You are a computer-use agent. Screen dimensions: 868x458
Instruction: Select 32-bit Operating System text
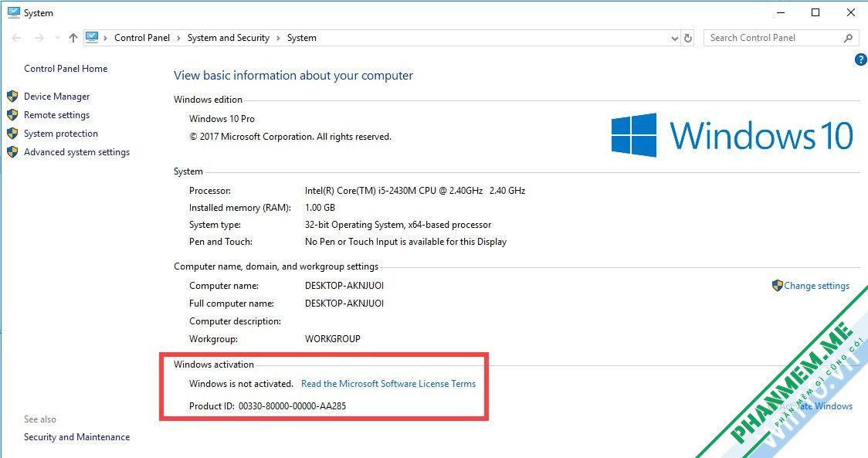[398, 225]
